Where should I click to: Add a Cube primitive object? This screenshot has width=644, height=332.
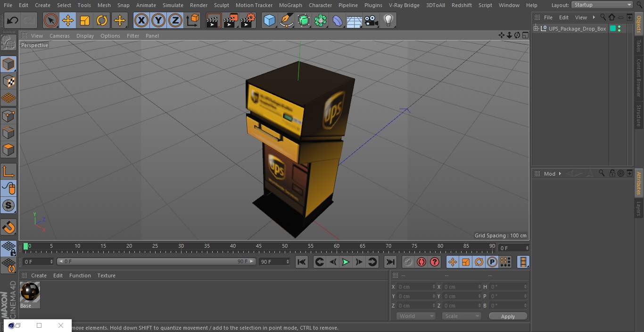pyautogui.click(x=269, y=20)
